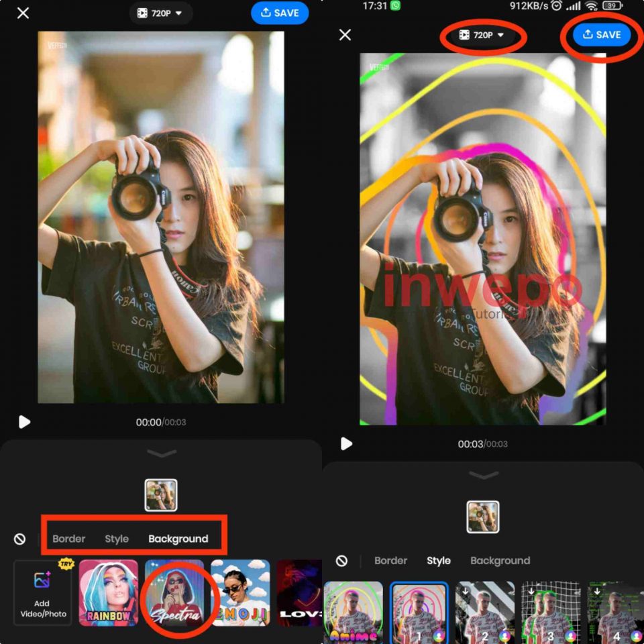Viewport: 644px width, 644px height.
Task: Select the Style tab on the left screen
Action: pos(117,539)
